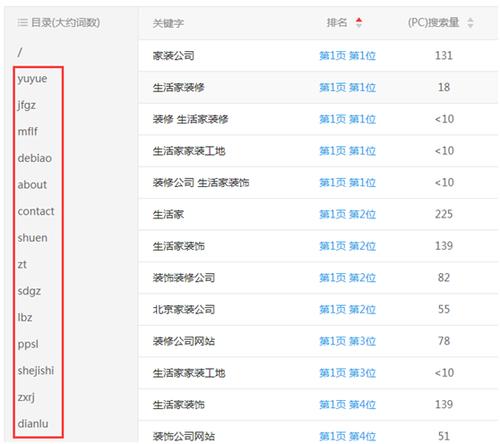Select the zxrj directory
This screenshot has width=500, height=444.
[26, 397]
